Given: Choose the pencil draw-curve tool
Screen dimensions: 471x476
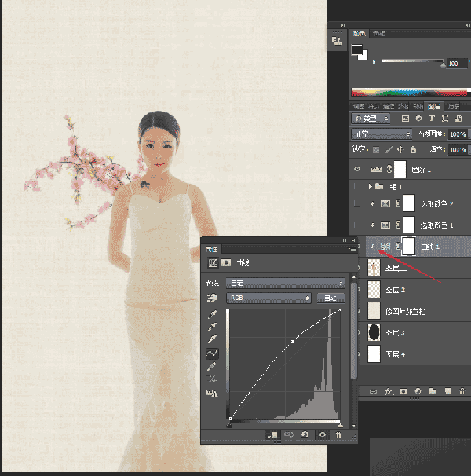Looking at the screenshot, I should 212,366.
